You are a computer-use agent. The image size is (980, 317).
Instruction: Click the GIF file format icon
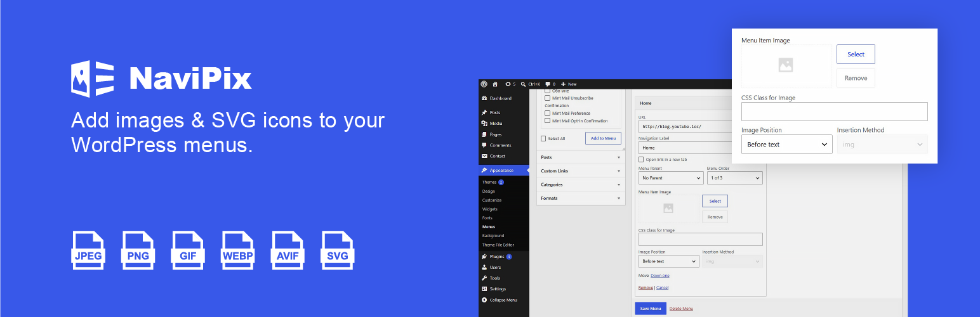pyautogui.click(x=188, y=250)
